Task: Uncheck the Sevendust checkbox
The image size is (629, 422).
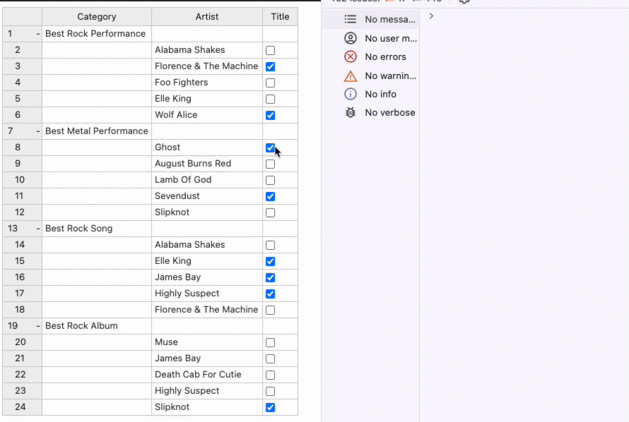Action: [270, 196]
